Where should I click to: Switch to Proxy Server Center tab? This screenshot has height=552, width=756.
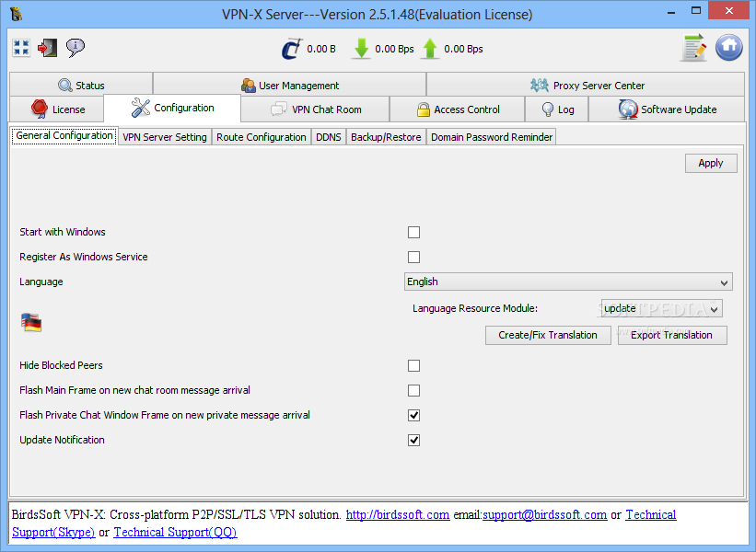click(x=586, y=86)
